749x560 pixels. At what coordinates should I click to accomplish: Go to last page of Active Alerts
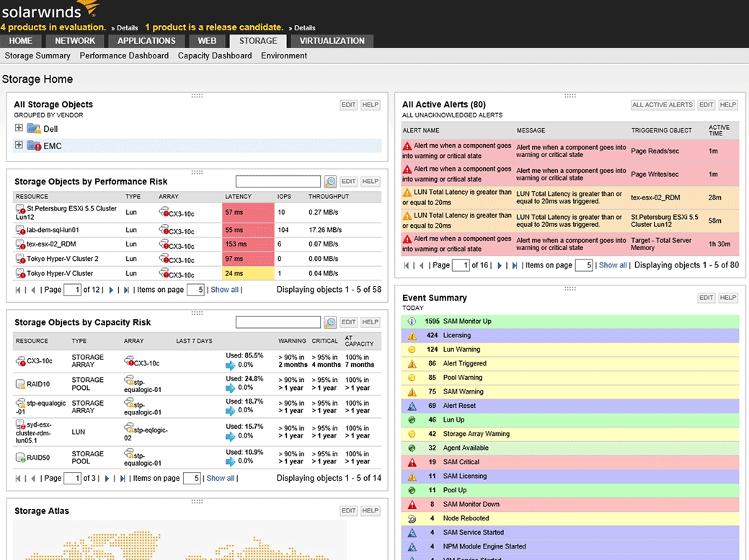pyautogui.click(x=515, y=265)
